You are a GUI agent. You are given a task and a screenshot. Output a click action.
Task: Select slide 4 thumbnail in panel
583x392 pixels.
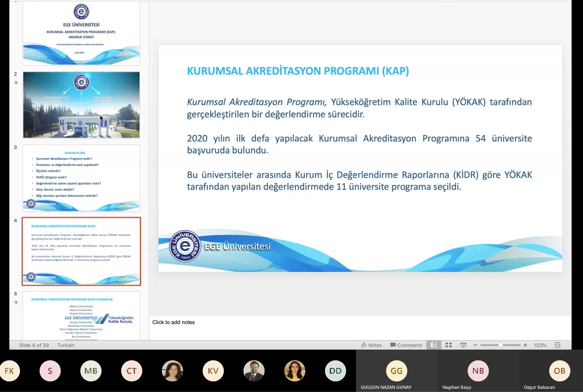81,251
